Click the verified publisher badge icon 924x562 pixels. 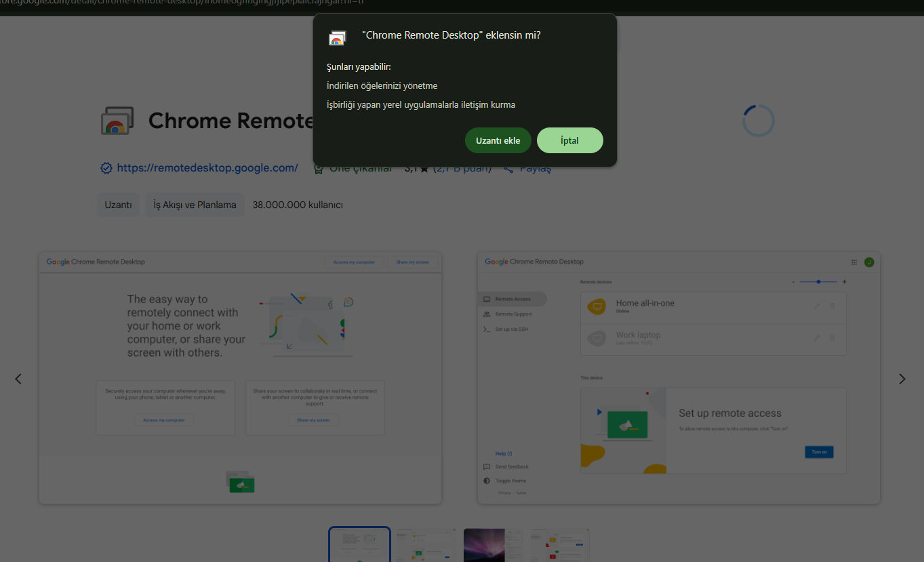point(106,168)
